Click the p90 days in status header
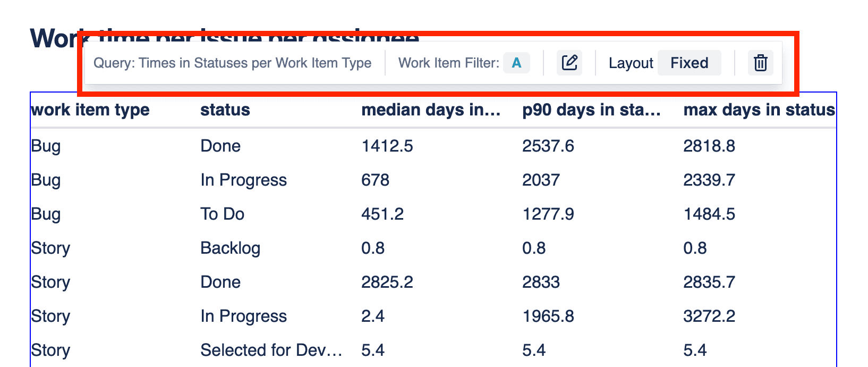The image size is (868, 367). [592, 110]
